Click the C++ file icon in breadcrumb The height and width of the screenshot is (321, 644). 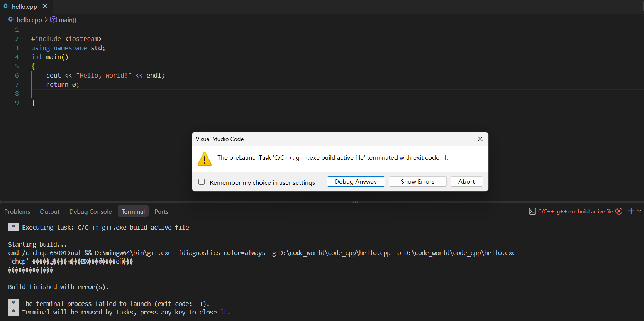(11, 19)
